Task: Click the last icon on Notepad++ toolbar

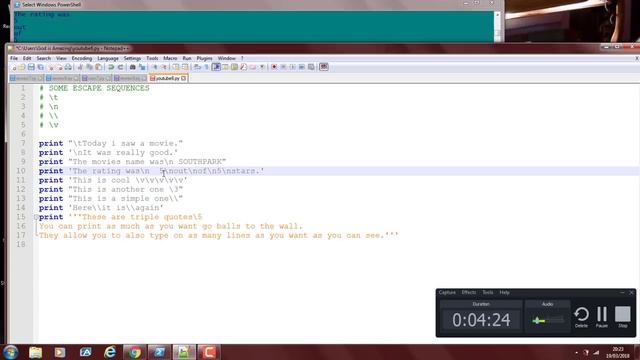Action: click(x=324, y=67)
